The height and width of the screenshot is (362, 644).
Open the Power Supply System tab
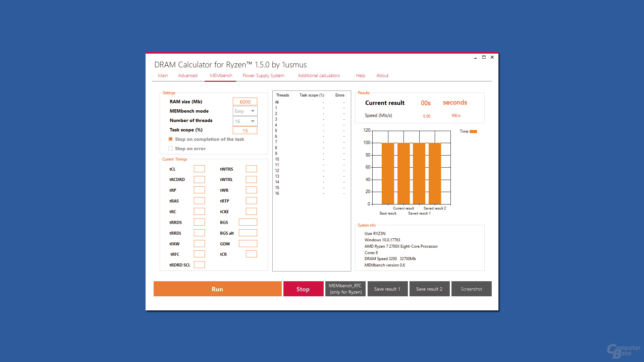[263, 76]
